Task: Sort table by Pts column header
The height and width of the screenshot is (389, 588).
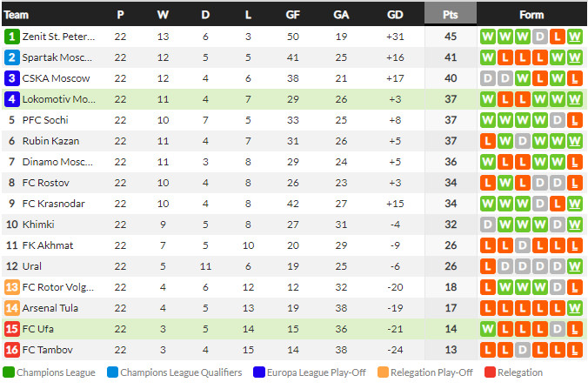Action: click(x=450, y=15)
